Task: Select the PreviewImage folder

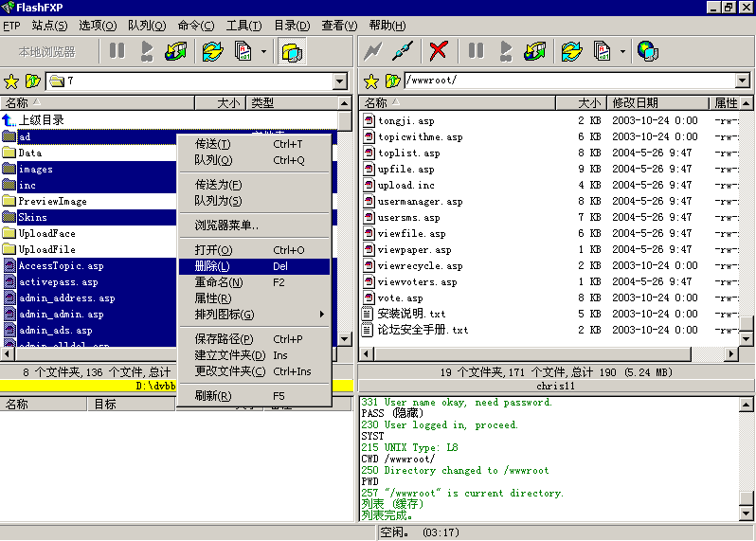Action: coord(45,201)
